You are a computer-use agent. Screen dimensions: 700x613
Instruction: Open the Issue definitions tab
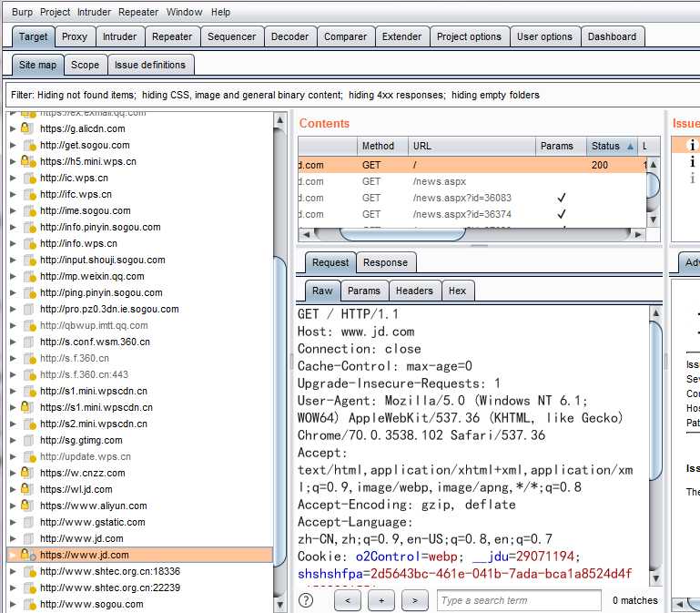tap(150, 65)
